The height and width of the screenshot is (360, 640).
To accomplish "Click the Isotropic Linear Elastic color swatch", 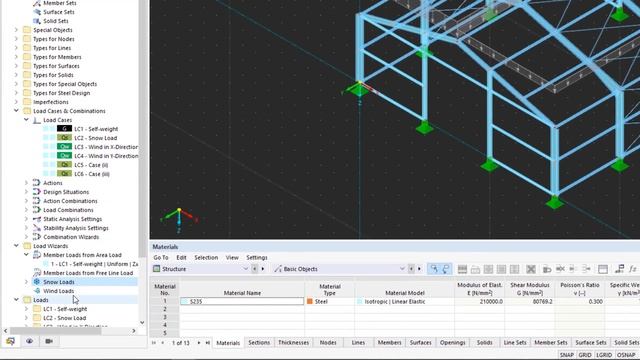I will click(x=360, y=302).
